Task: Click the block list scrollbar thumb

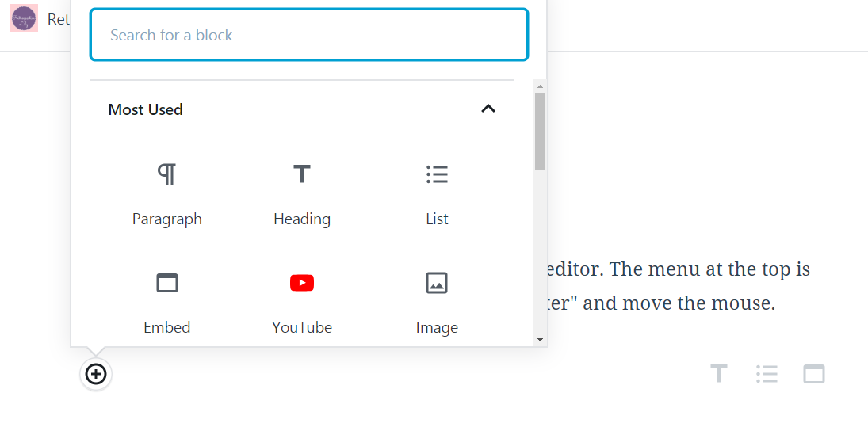Action: click(541, 131)
